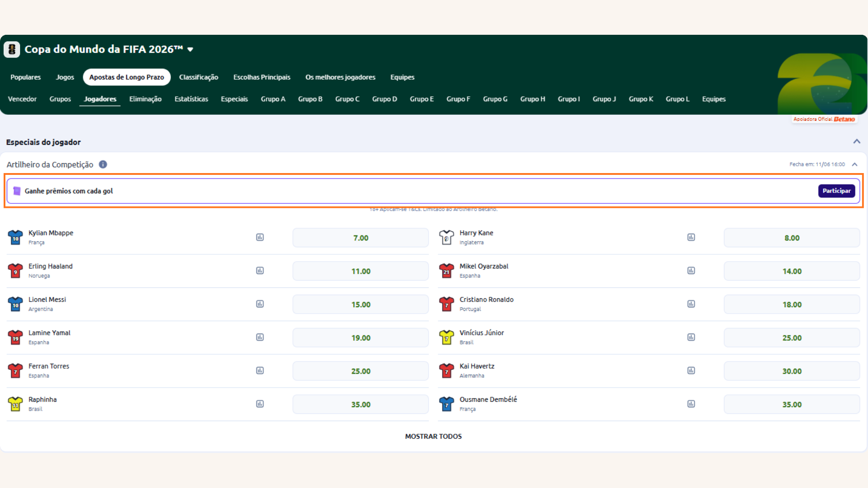This screenshot has height=488, width=868.
Task: Click Lionel Messi's jersey number 10 icon
Action: tap(15, 304)
